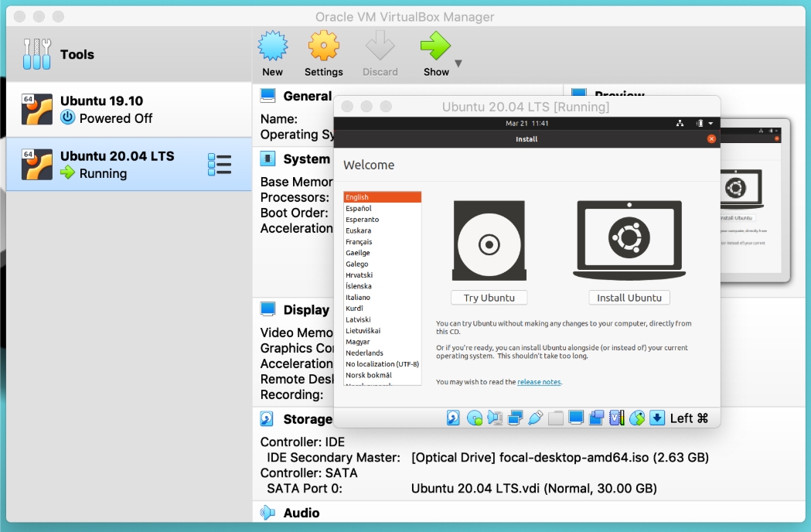Select No localization (UTF-8) language
Viewport: 811px width, 532px height.
pyautogui.click(x=382, y=363)
